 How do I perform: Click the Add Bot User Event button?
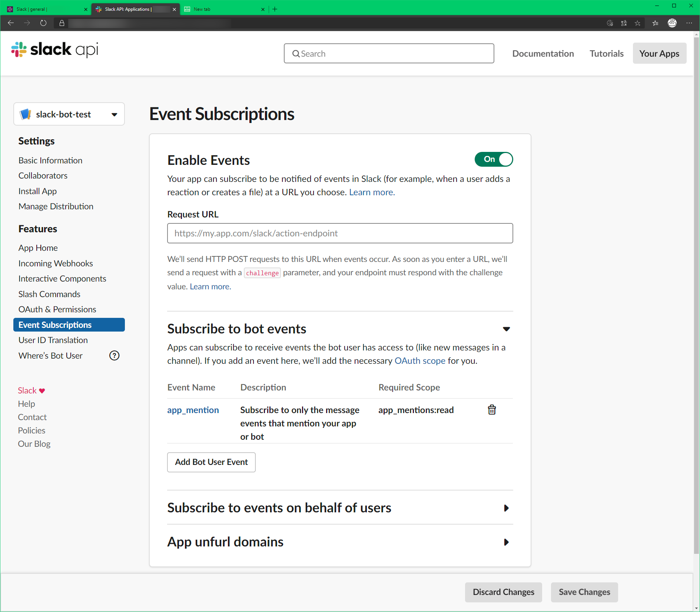tap(211, 462)
